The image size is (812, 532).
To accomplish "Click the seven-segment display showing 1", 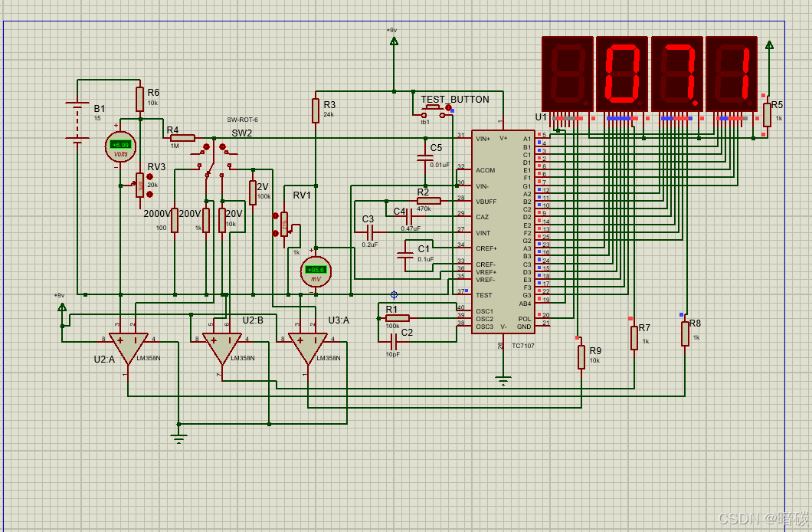I will (x=732, y=74).
